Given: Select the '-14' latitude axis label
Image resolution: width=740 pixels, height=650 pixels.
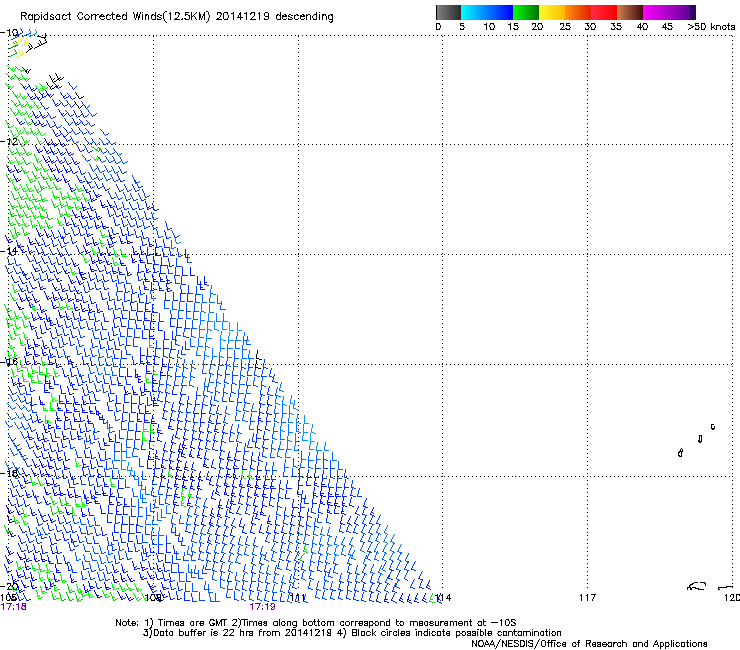Looking at the screenshot, I should click(x=9, y=251).
